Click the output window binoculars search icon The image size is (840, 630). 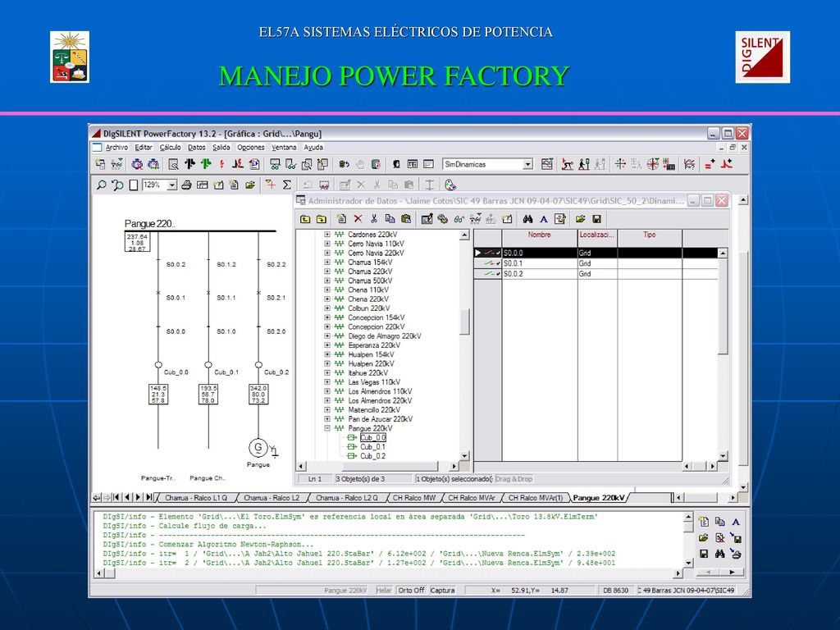click(x=720, y=554)
